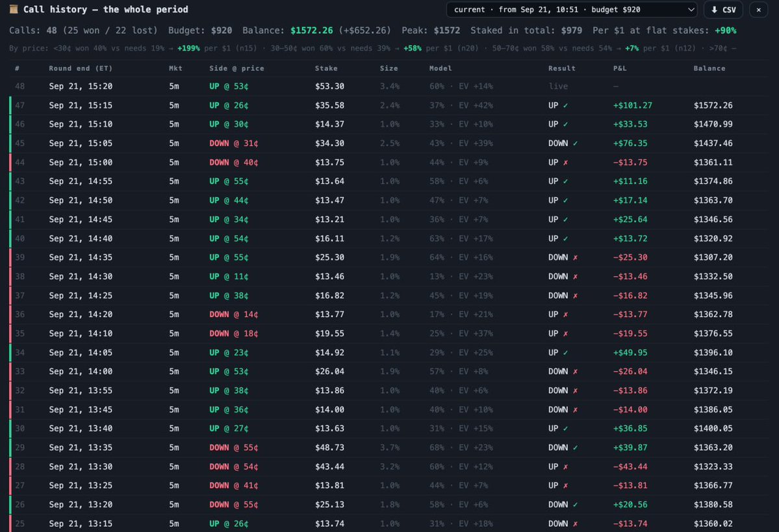
Task: Click the '+90%' per-dollar flat stakes figure
Action: coord(725,31)
